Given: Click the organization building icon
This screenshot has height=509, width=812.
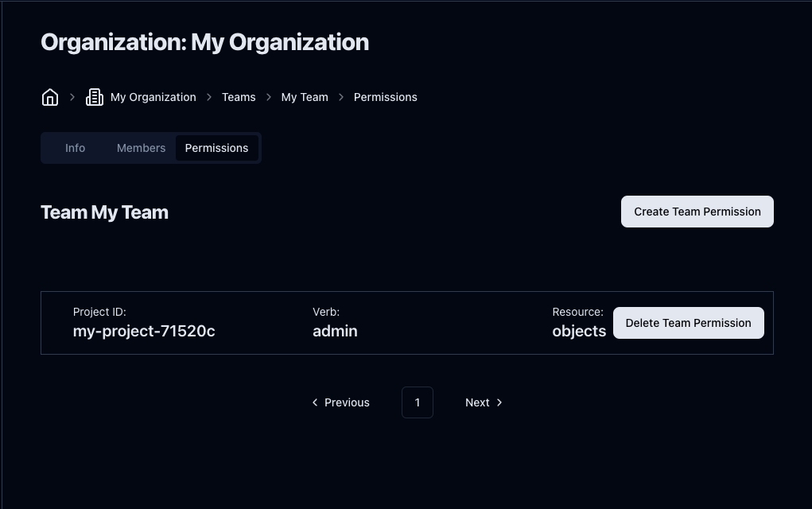Looking at the screenshot, I should point(95,97).
